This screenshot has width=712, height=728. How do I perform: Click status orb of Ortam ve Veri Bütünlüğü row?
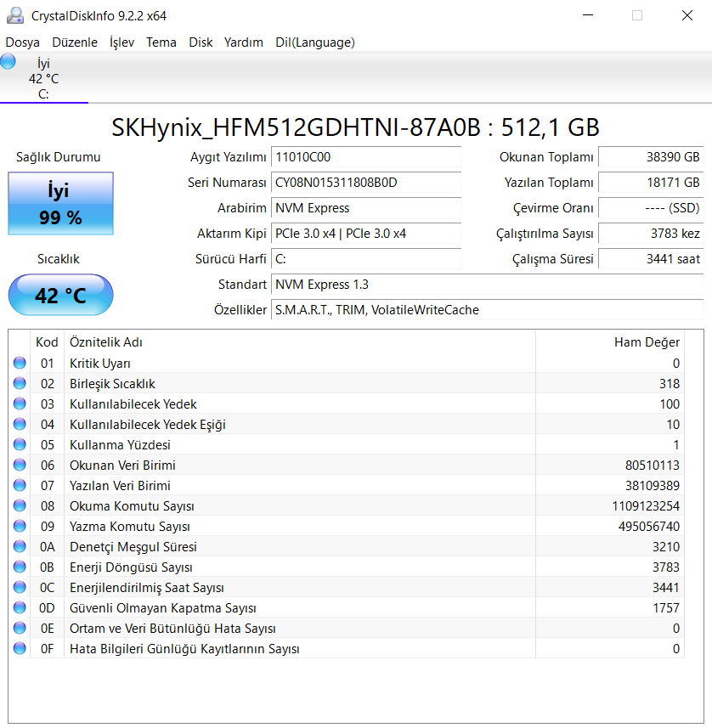pos(20,628)
